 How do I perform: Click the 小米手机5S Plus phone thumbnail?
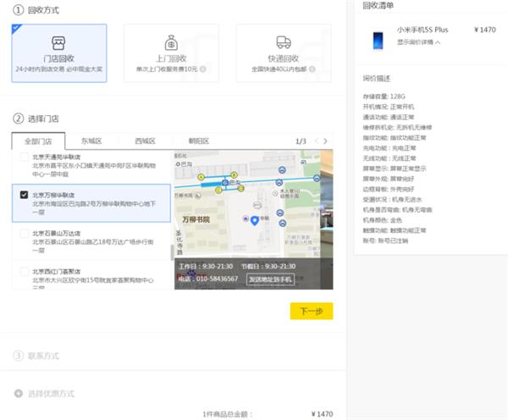tap(378, 40)
